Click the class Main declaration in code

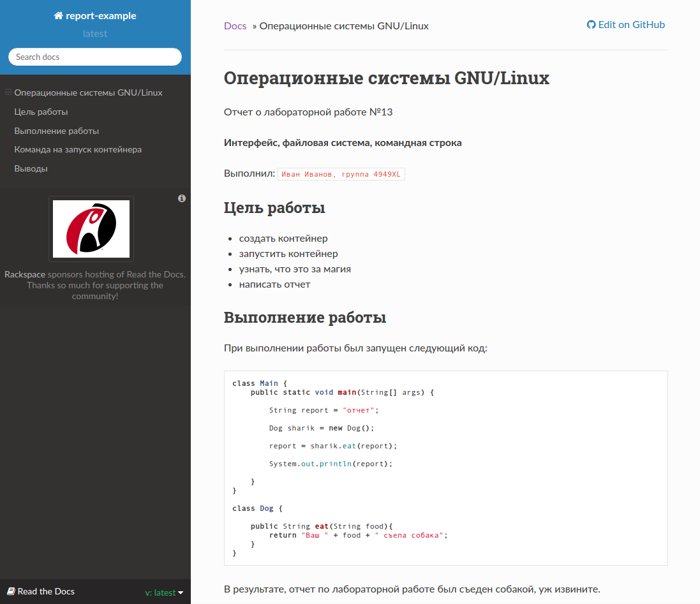point(259,383)
